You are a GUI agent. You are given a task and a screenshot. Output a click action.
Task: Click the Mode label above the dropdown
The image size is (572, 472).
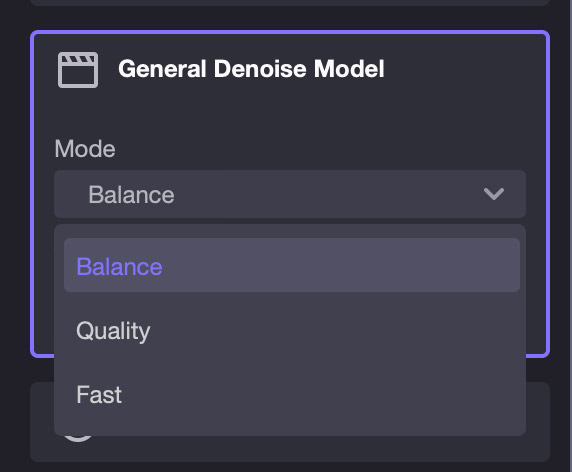point(85,149)
